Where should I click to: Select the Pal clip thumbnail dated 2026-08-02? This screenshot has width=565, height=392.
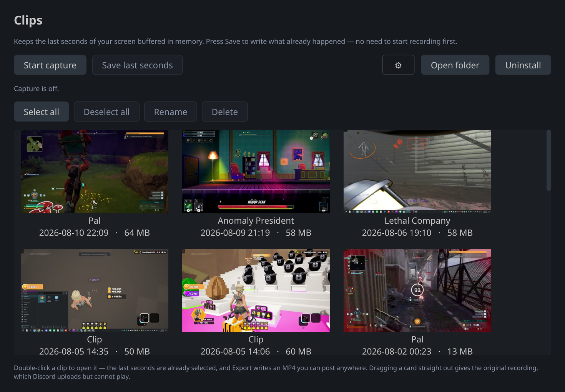tap(417, 291)
